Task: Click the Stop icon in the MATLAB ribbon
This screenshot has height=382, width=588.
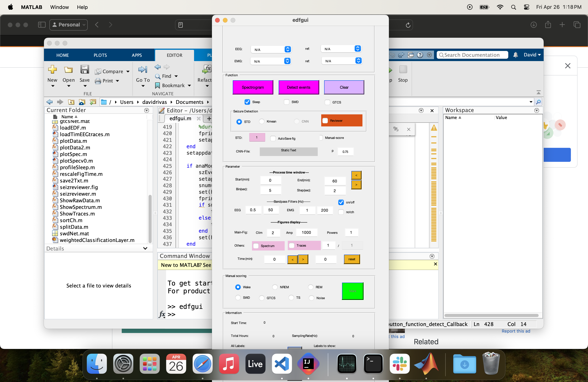Action: click(x=403, y=69)
